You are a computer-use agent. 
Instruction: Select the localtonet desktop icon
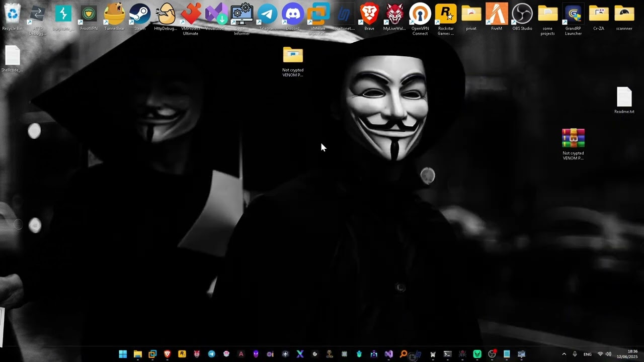pos(344,17)
